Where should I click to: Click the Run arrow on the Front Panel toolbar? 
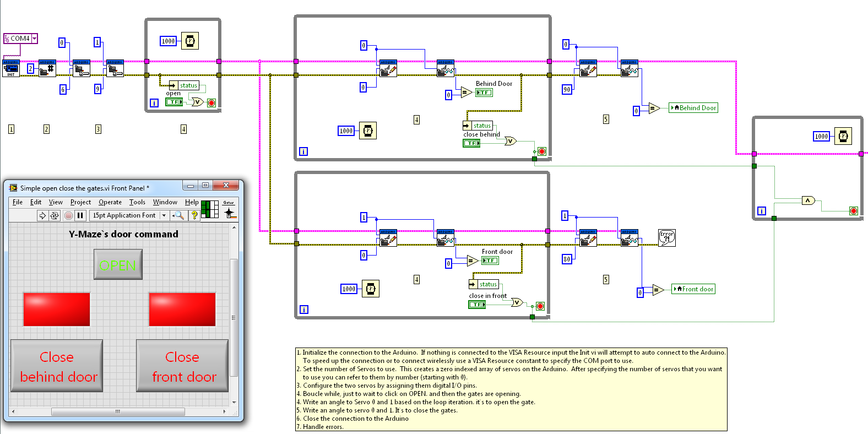[x=42, y=215]
